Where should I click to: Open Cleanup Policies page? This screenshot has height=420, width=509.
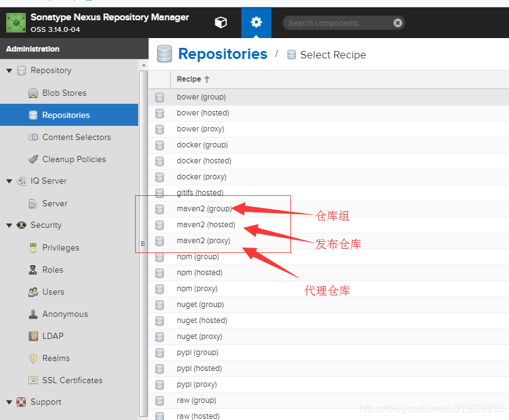tap(74, 160)
